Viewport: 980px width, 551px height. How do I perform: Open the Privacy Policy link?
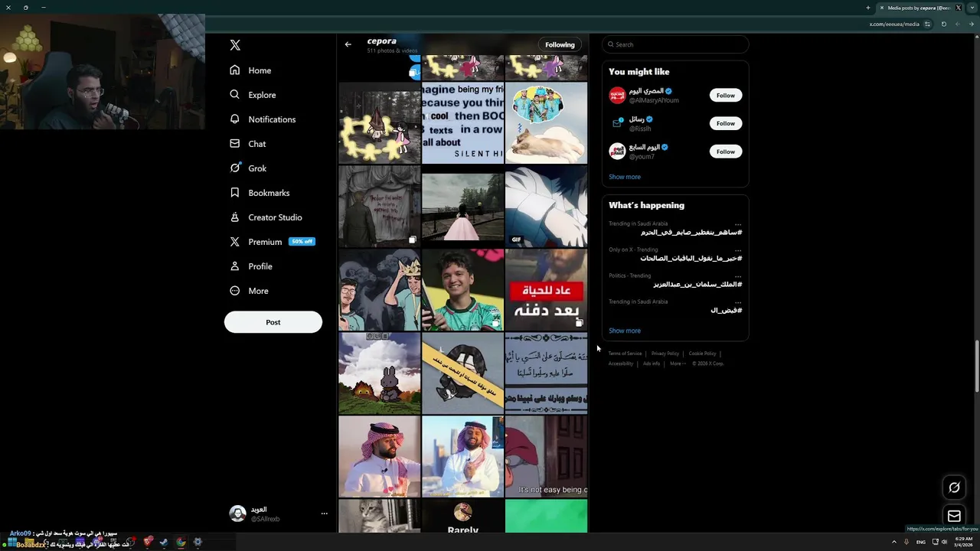[x=665, y=354]
